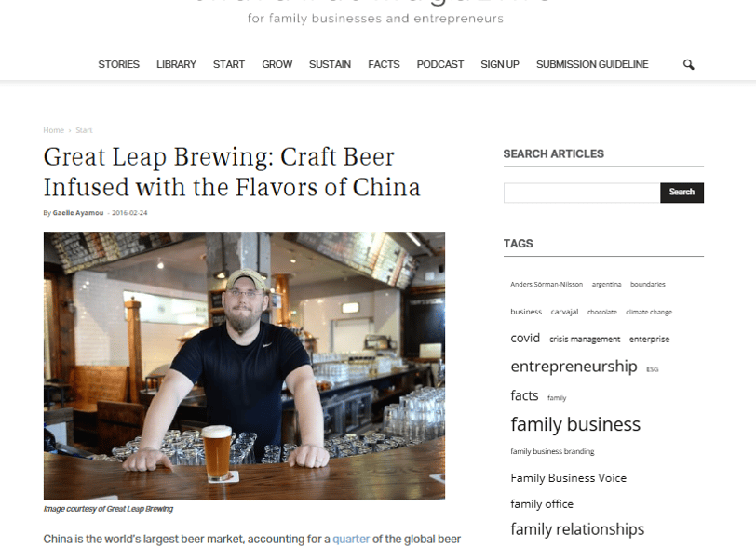756x547 pixels.
Task: Select the 'covid' tag
Action: click(x=525, y=339)
